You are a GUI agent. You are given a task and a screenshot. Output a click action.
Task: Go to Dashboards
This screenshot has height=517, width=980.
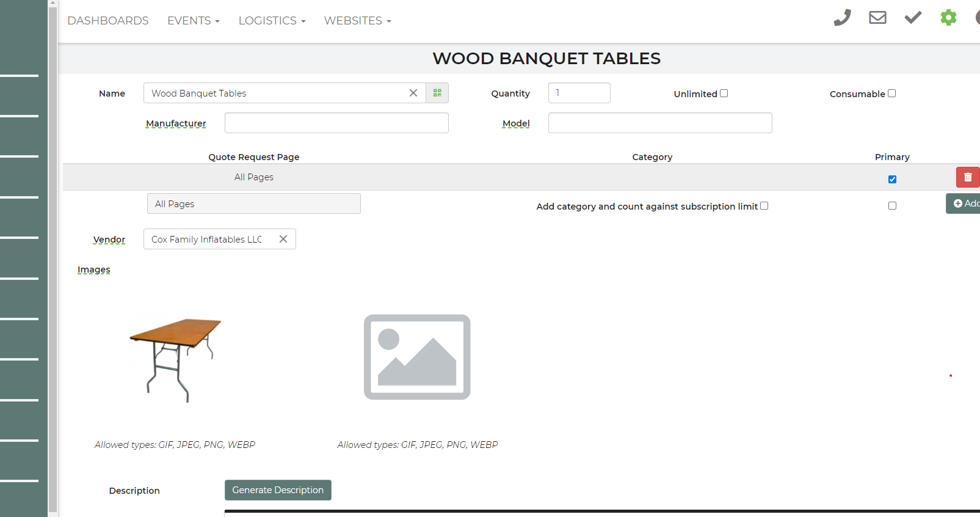(108, 21)
